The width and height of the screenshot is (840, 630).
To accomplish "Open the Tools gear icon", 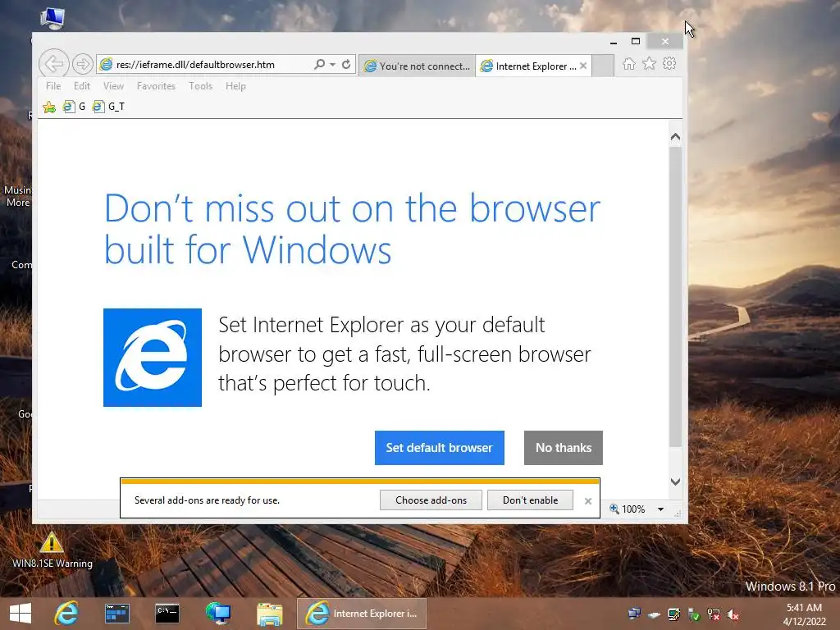I will click(x=669, y=64).
